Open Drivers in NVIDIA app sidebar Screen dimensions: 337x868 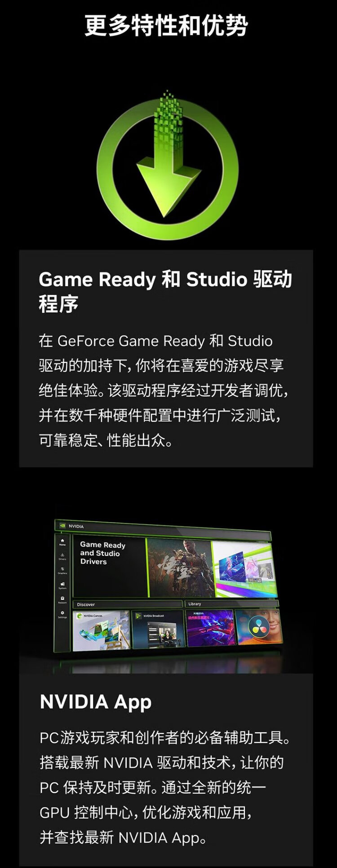point(62,556)
